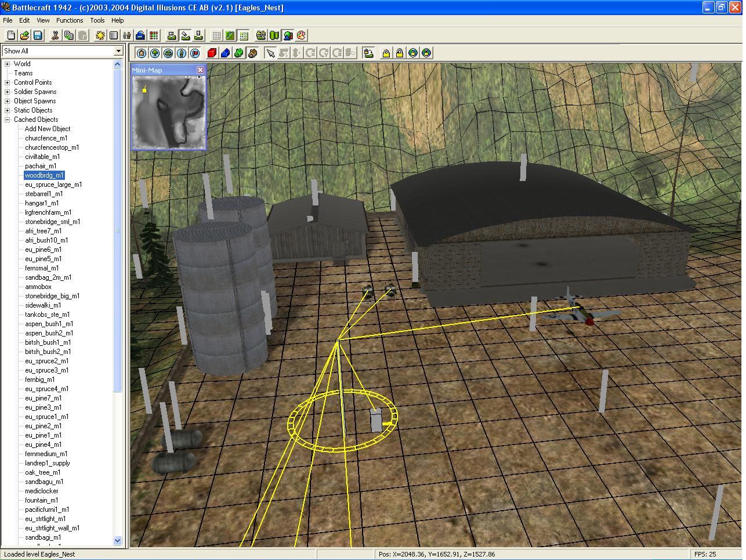Click the red cube object icon
The image size is (746, 560).
[212, 53]
